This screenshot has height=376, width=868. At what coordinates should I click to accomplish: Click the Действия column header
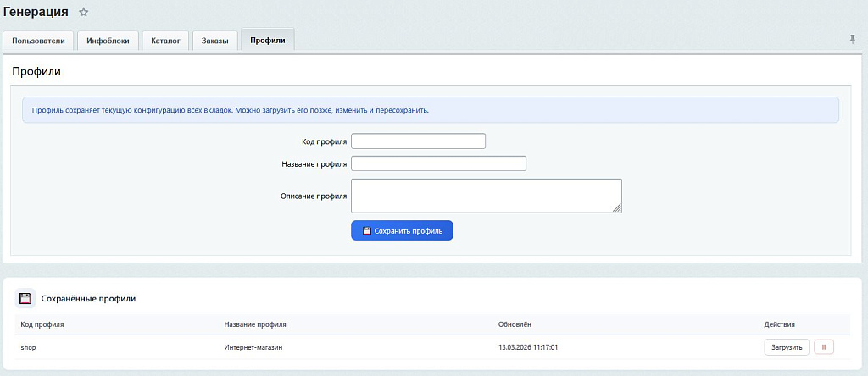(x=779, y=324)
